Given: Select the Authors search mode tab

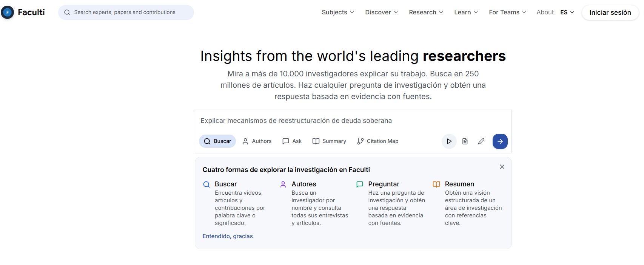Looking at the screenshot, I should (257, 141).
